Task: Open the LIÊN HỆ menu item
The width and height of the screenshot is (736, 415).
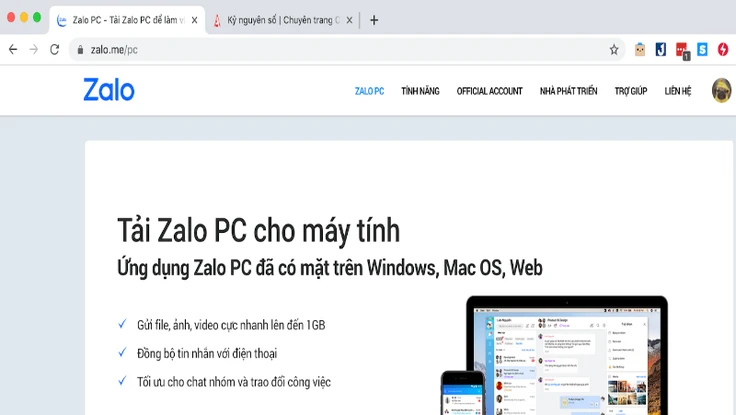Action: tap(678, 91)
